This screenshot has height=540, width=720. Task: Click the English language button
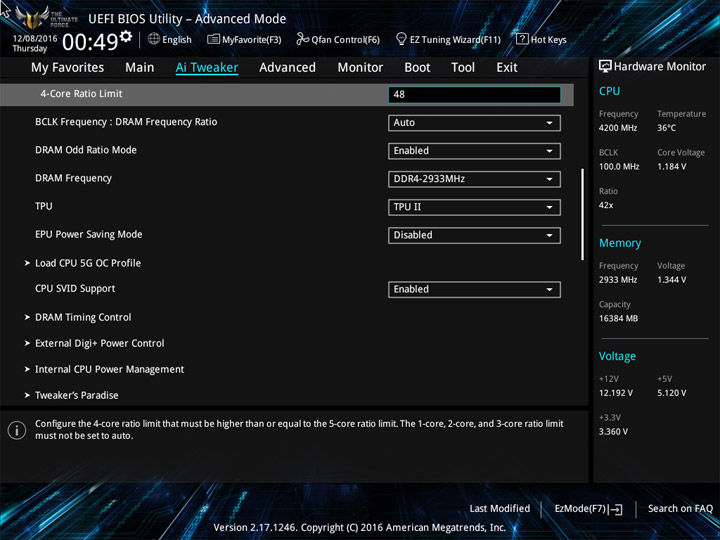point(169,39)
